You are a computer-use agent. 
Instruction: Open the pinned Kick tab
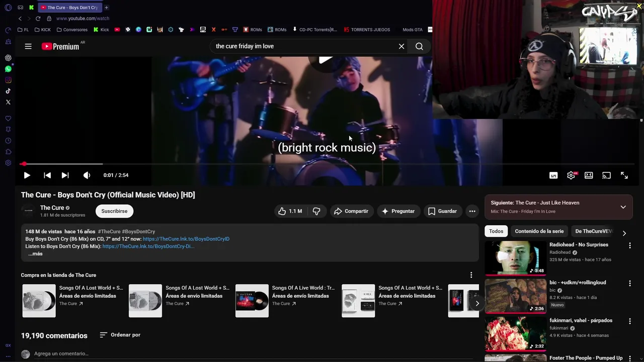pos(31,8)
